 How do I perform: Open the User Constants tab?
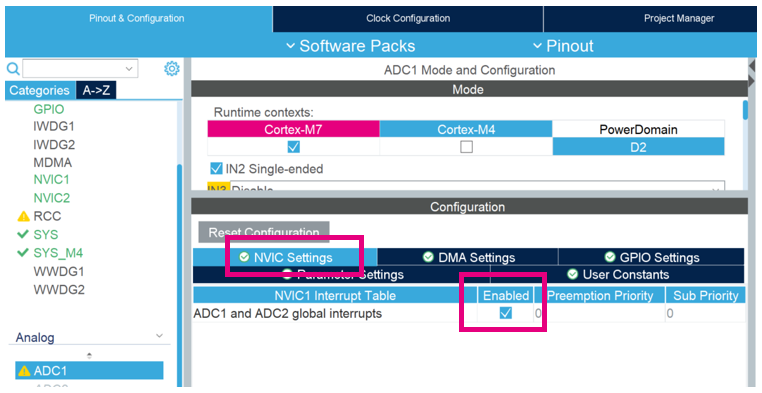click(x=617, y=274)
